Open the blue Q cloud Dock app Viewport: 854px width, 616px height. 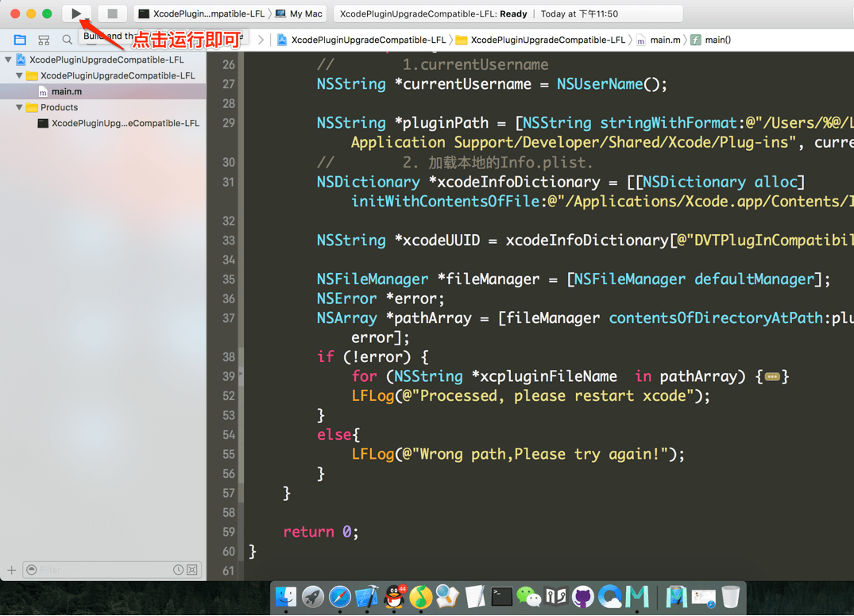pyautogui.click(x=610, y=597)
